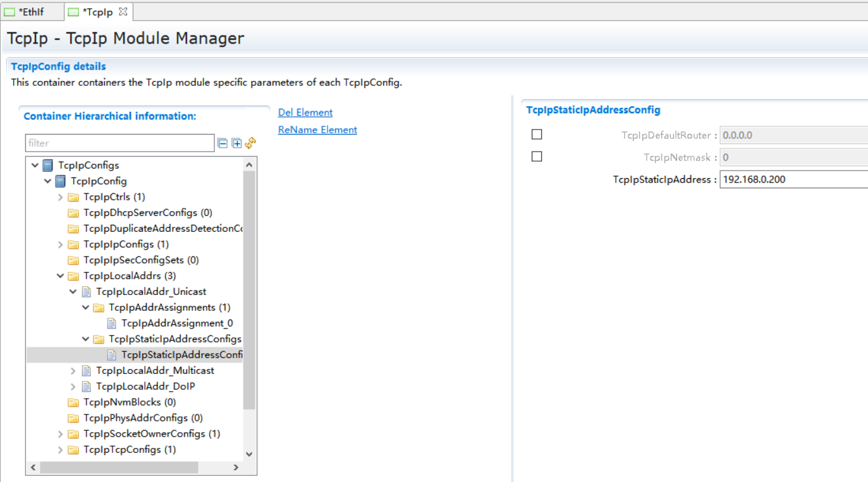Collapse the TcpIpLocalAddrs tree node

(x=61, y=276)
